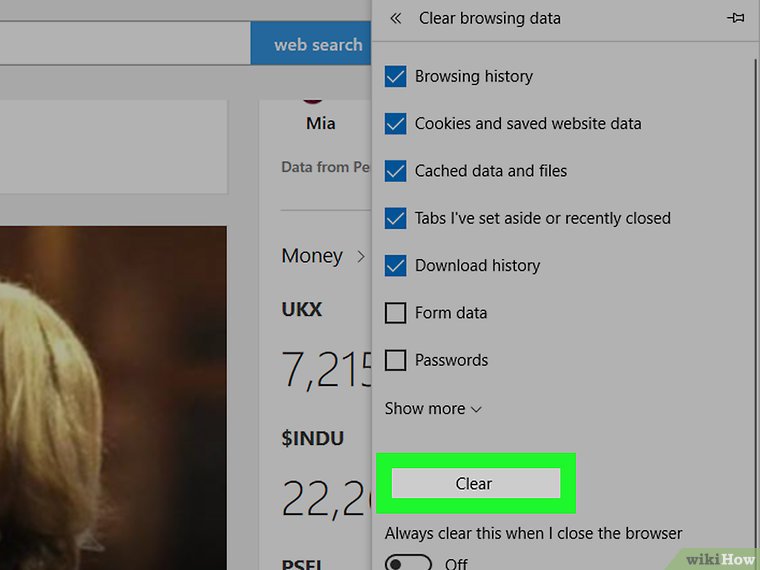Click the chevron next to Money
The image size is (760, 570).
(361, 256)
